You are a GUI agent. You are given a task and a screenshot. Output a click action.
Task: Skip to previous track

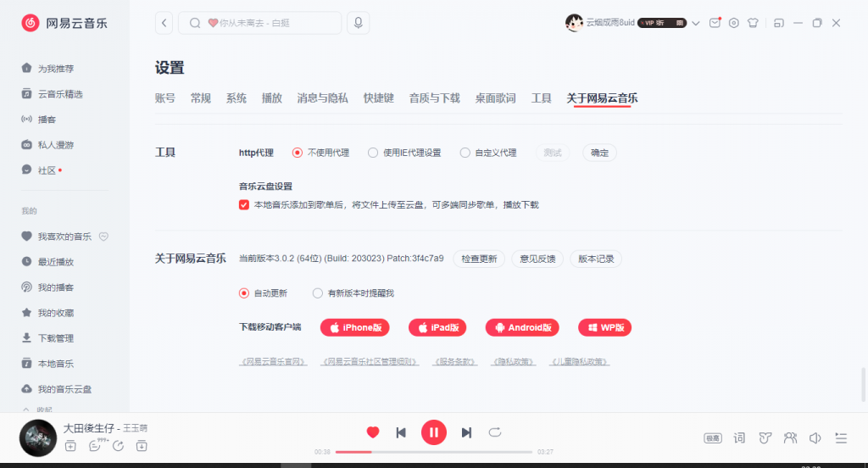click(401, 432)
